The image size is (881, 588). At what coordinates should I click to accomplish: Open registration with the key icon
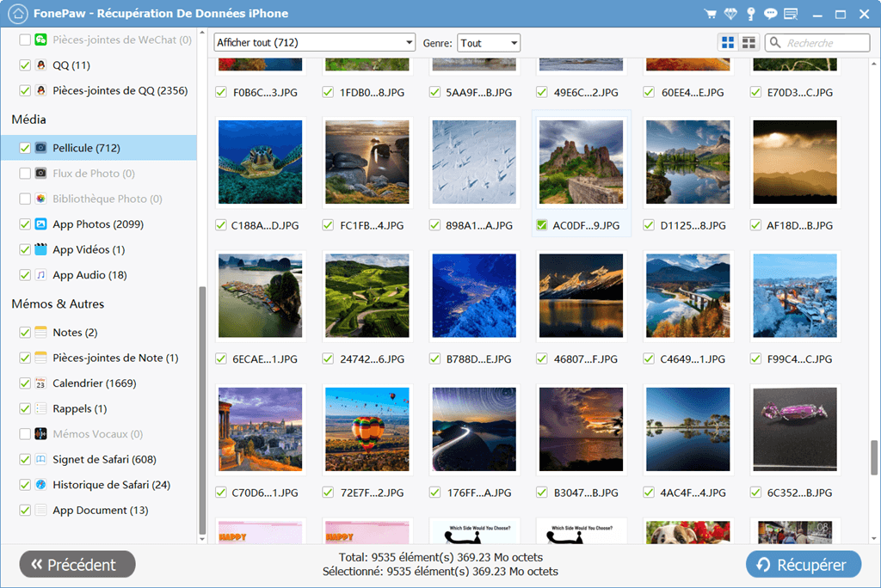point(750,14)
